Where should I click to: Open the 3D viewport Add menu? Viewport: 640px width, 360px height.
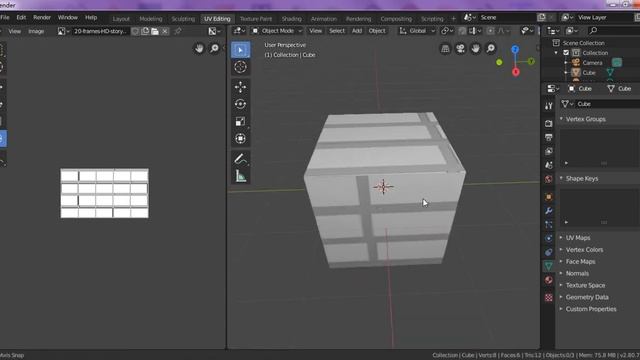pyautogui.click(x=357, y=31)
